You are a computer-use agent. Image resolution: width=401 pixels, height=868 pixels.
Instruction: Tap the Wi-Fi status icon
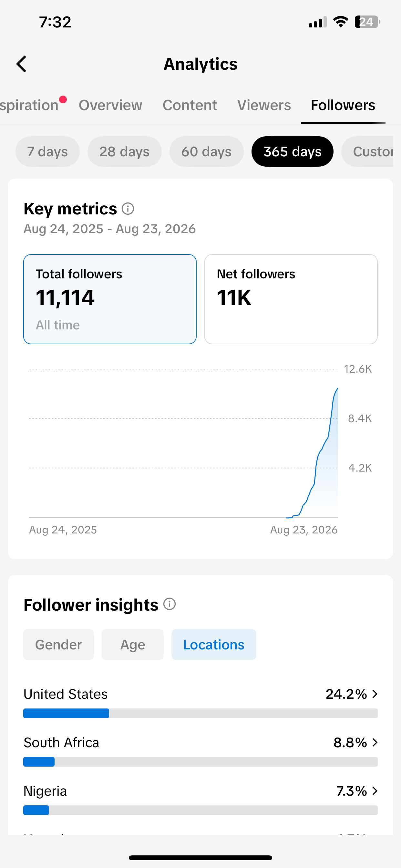[x=340, y=22]
